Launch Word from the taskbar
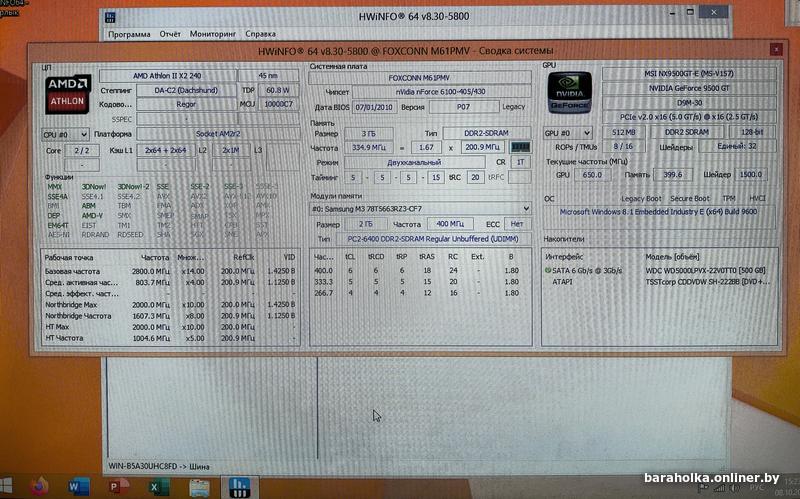The width and height of the screenshot is (800, 499). point(76,487)
